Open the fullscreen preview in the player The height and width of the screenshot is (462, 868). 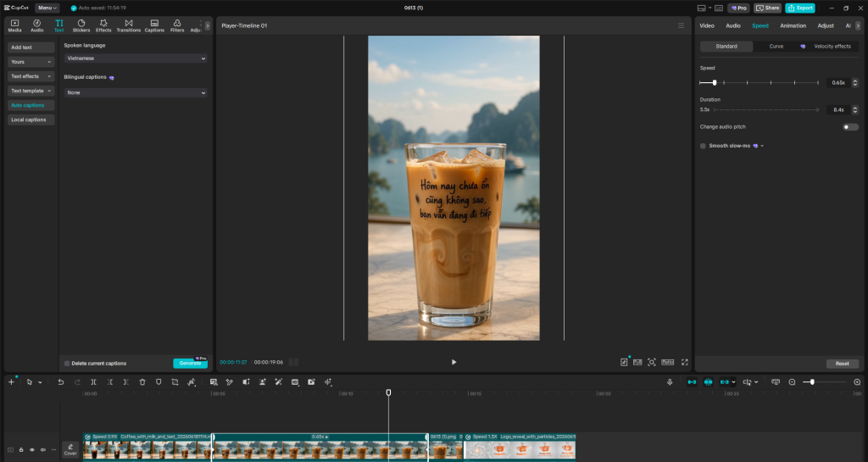point(685,362)
